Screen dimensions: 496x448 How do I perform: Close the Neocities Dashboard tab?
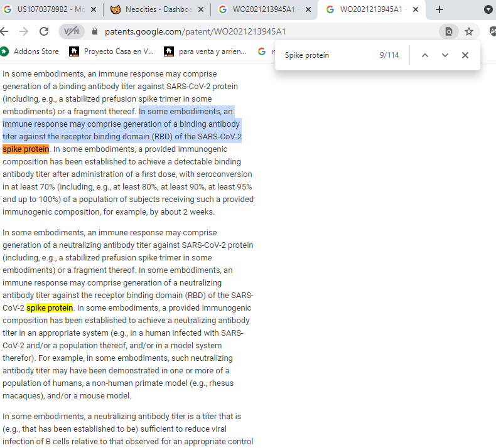point(201,9)
